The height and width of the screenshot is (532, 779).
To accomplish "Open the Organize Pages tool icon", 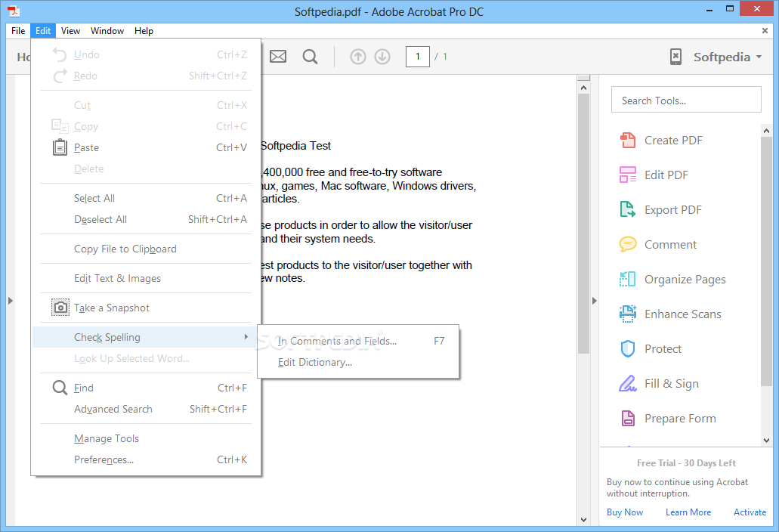I will tap(627, 279).
